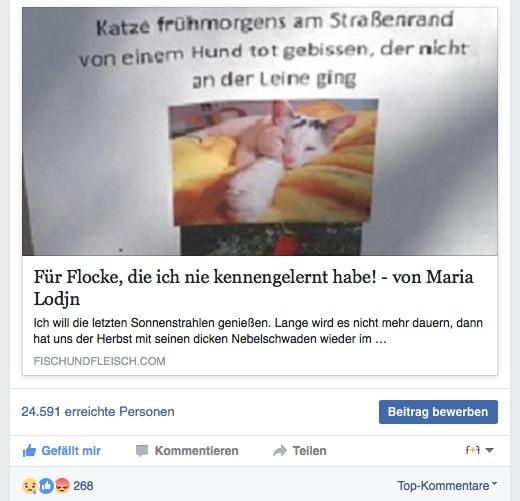
Task: Click the blue like reaction badge
Action: point(46,486)
